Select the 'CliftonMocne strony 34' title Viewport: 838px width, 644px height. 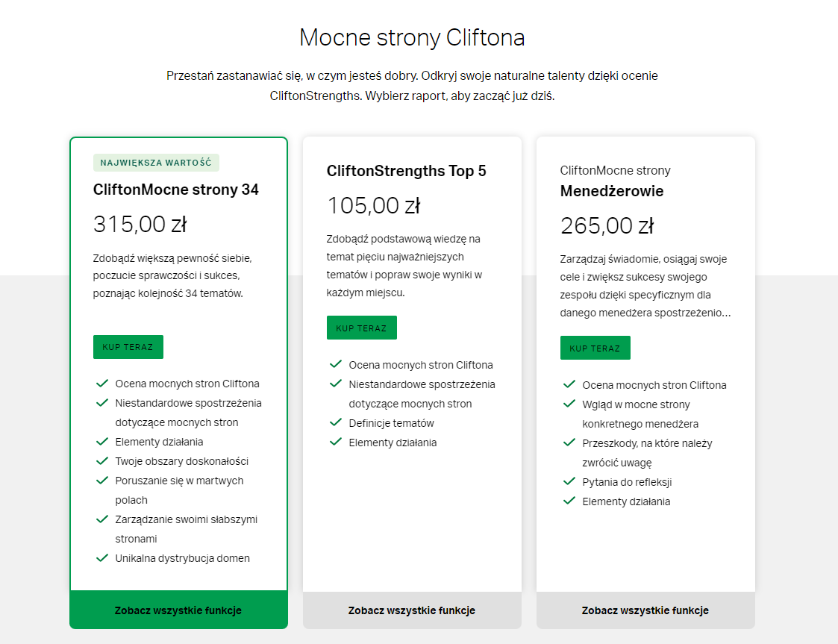pyautogui.click(x=176, y=190)
